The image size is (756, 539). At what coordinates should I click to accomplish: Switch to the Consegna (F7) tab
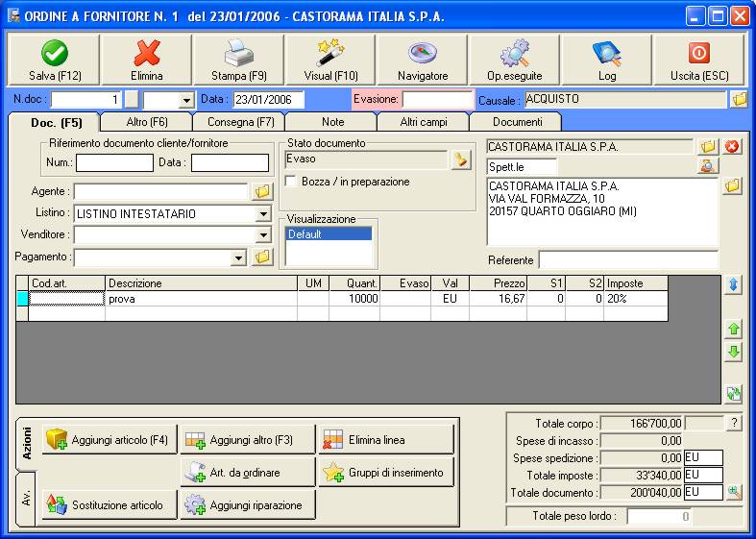coord(240,122)
